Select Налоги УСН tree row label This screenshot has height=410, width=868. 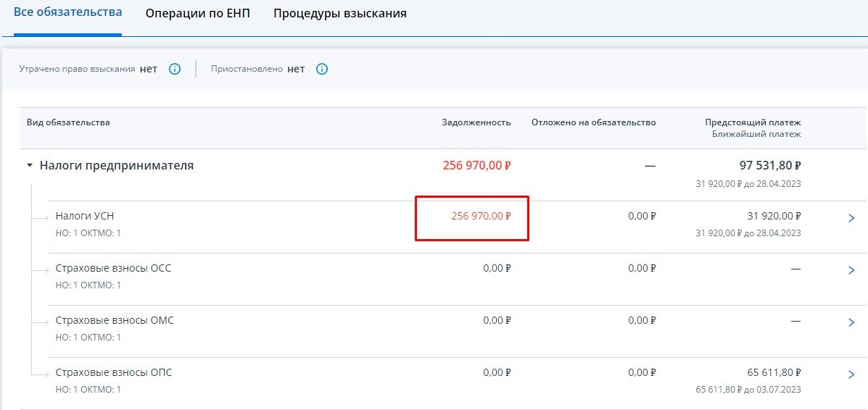click(x=85, y=216)
